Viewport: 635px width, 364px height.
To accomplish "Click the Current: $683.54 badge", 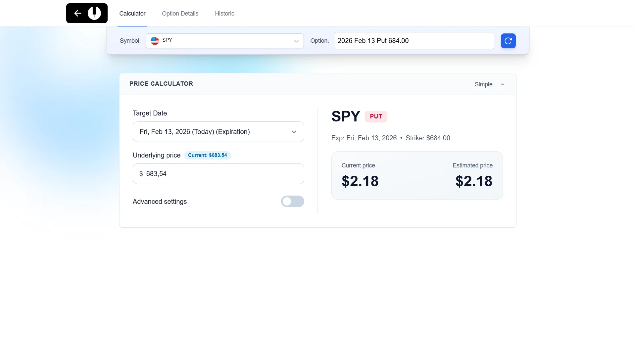I will [x=208, y=155].
